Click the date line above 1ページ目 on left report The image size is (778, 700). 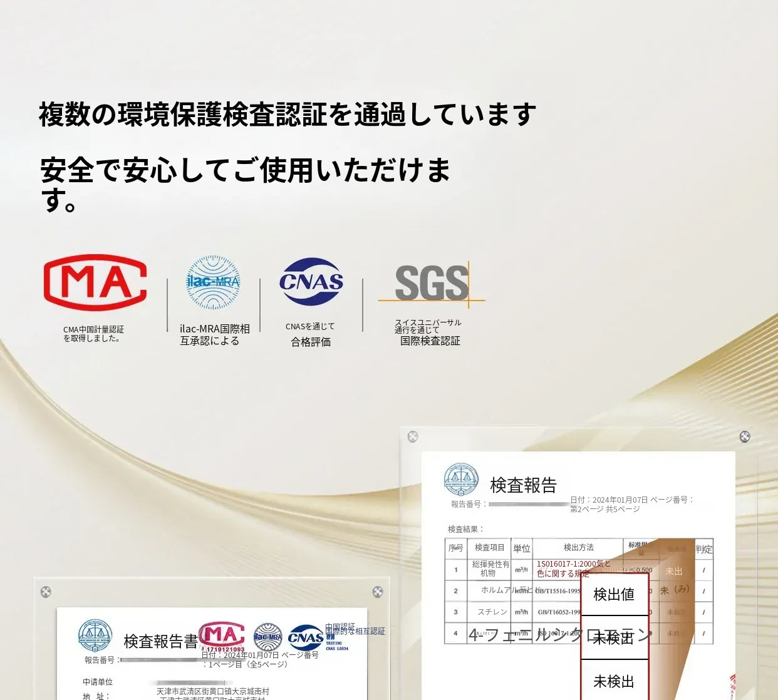click(x=260, y=655)
